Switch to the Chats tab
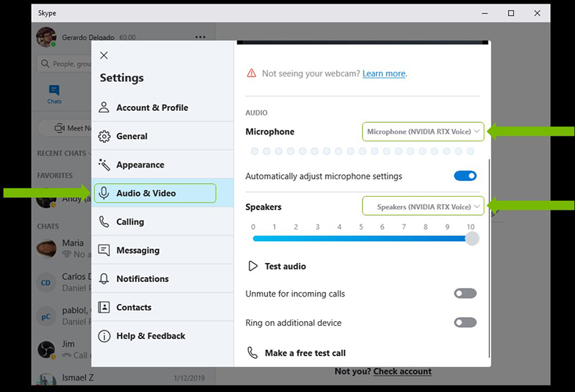Screen dimensions: 575x392 (54, 94)
